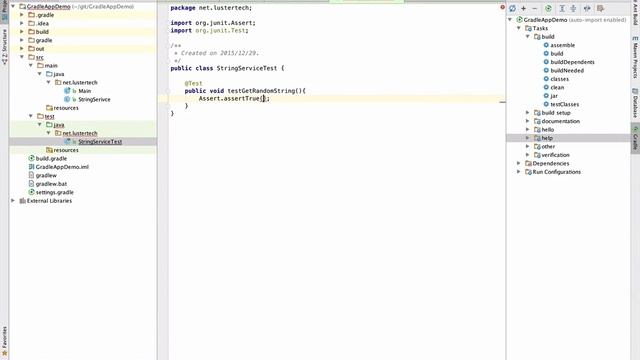Open the Database side tab
Screen dimensions: 640x360
click(x=635, y=103)
